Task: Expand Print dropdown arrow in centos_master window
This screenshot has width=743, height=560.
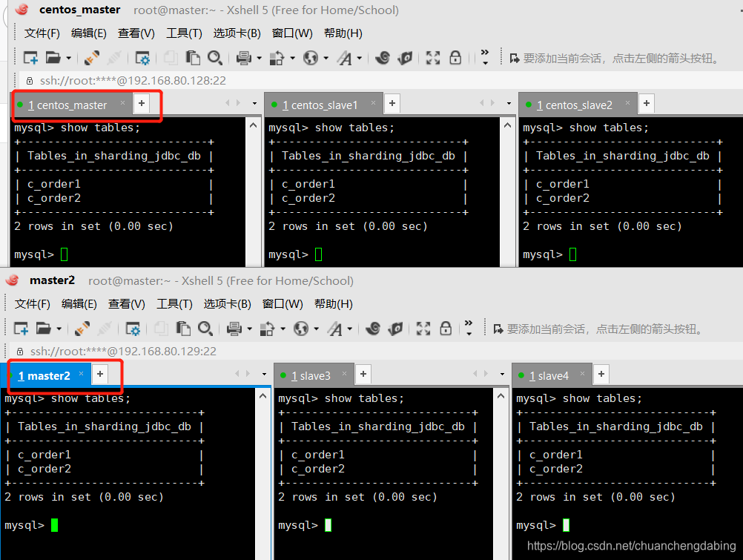Action: tap(260, 59)
